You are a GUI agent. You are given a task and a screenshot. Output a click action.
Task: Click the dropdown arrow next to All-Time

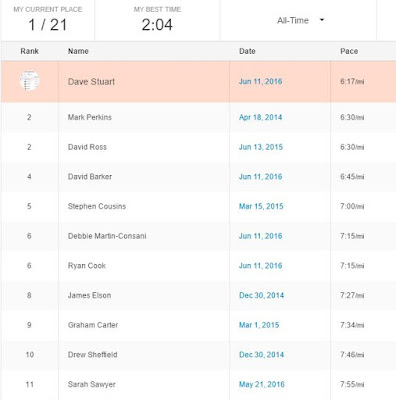click(322, 20)
